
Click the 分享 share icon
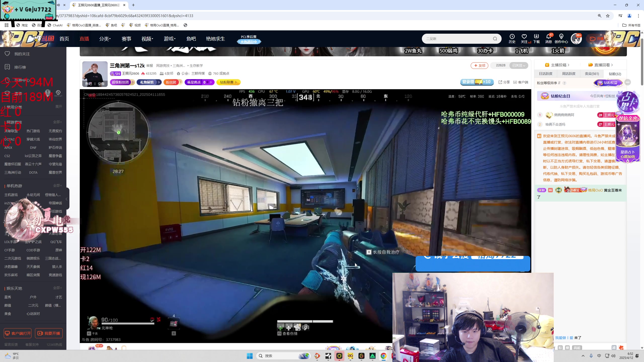coord(504,82)
